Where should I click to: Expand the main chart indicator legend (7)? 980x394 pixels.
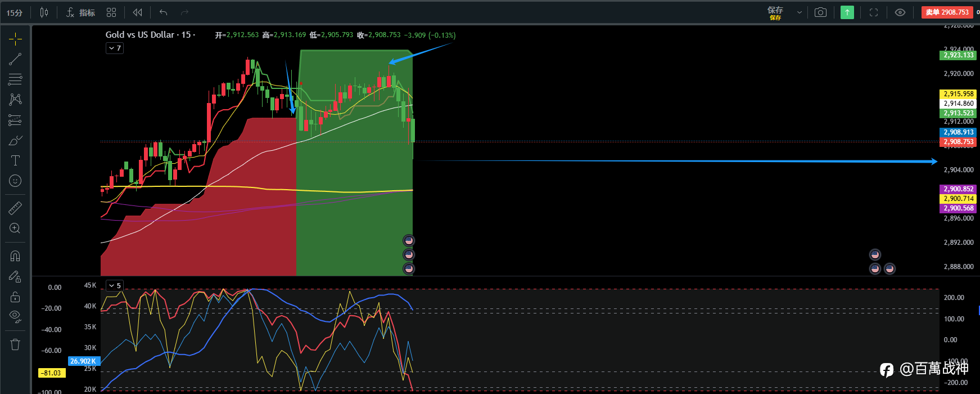pos(114,48)
